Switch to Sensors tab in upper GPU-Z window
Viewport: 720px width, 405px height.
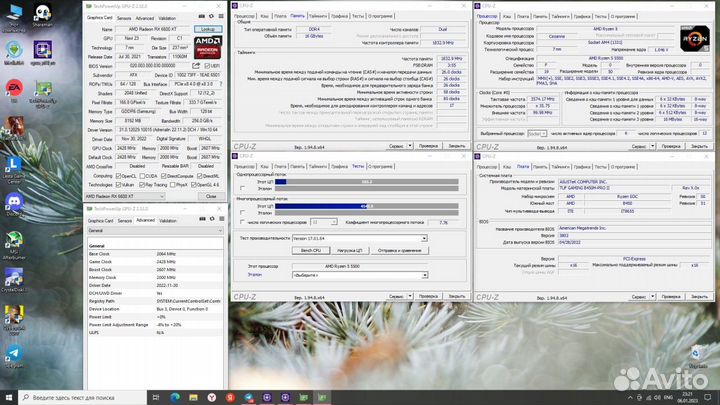[x=124, y=18]
